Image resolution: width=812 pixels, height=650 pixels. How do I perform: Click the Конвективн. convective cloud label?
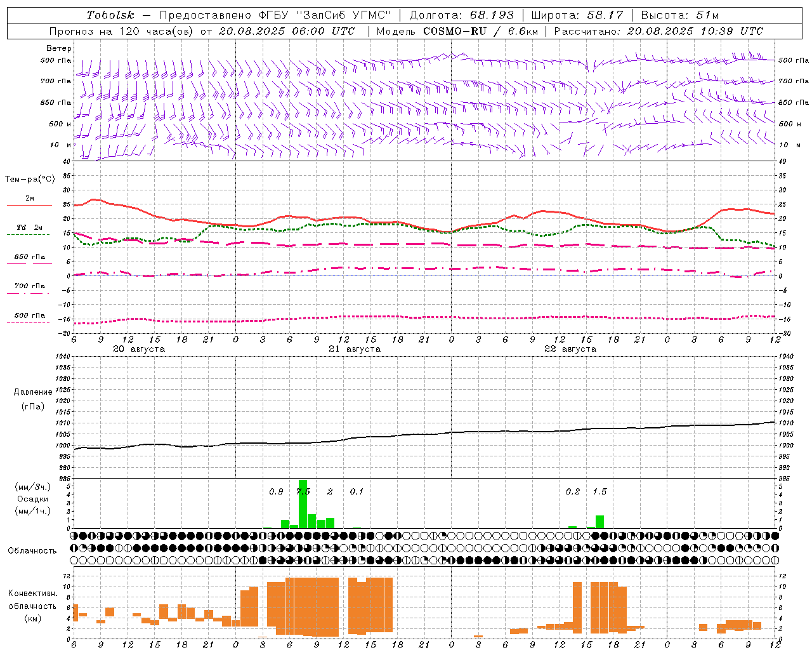click(x=33, y=594)
